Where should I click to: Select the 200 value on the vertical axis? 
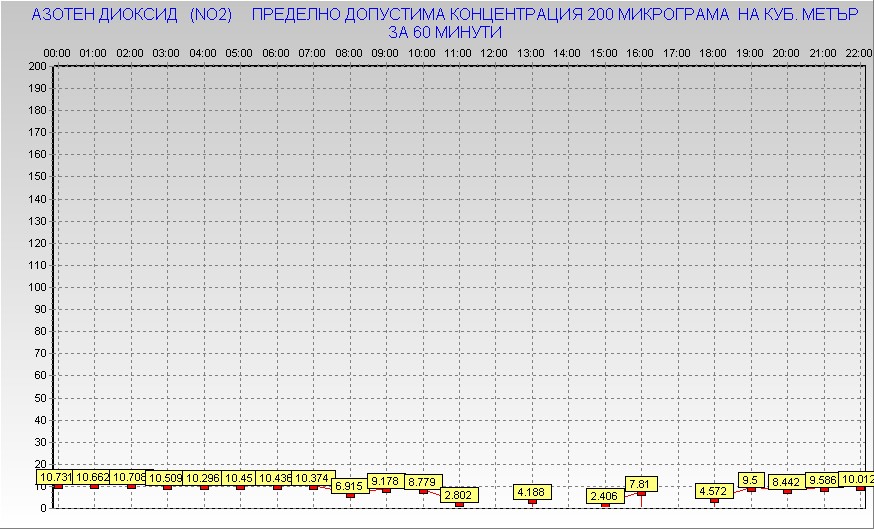pyautogui.click(x=37, y=66)
